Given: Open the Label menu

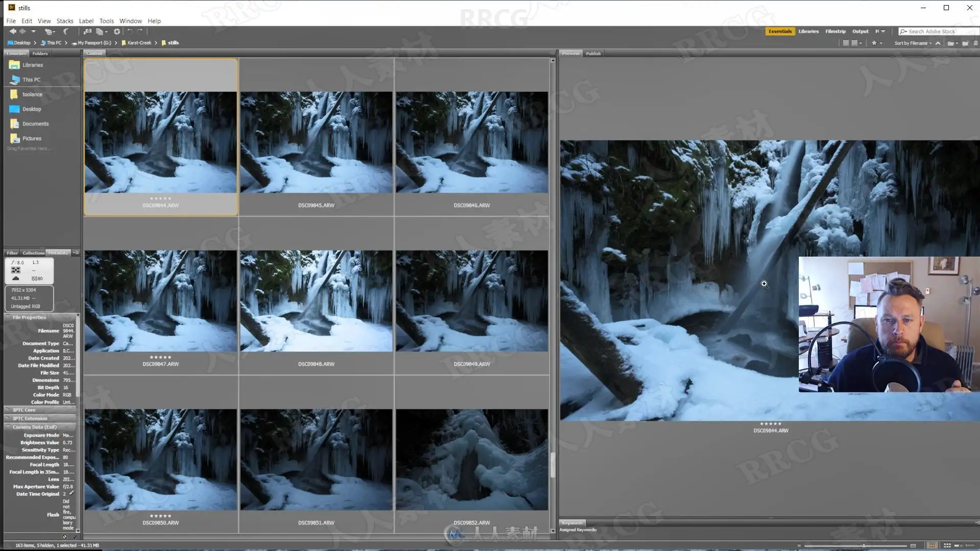Looking at the screenshot, I should point(86,21).
